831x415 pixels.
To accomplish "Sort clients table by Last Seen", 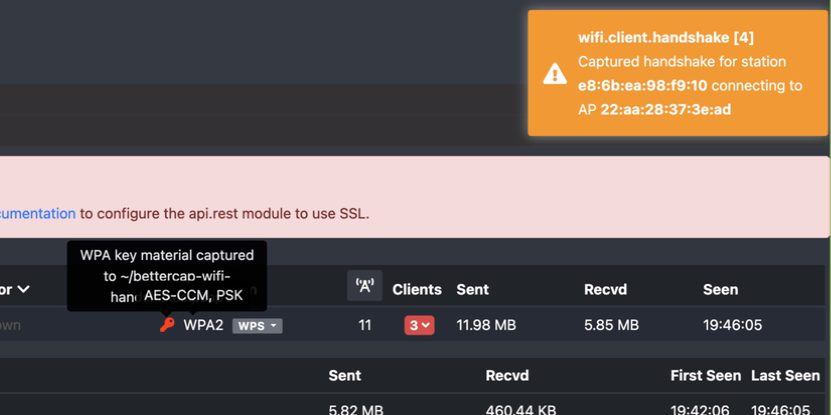I will 785,375.
